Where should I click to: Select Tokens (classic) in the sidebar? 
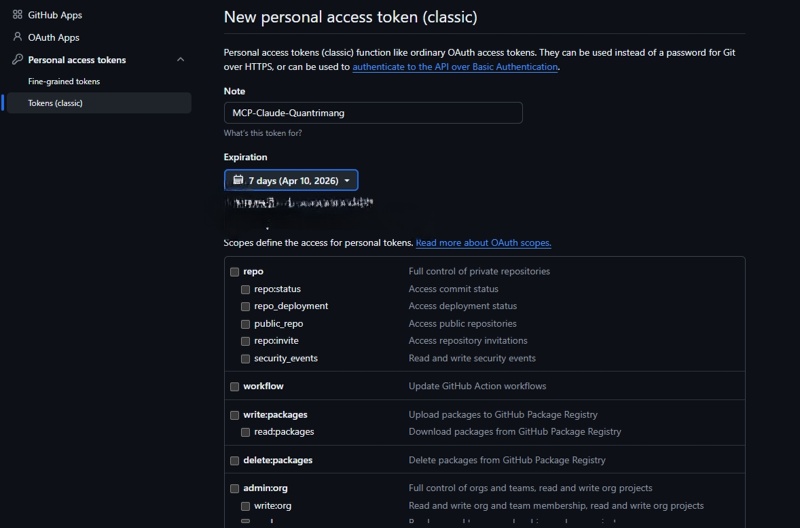(99, 103)
